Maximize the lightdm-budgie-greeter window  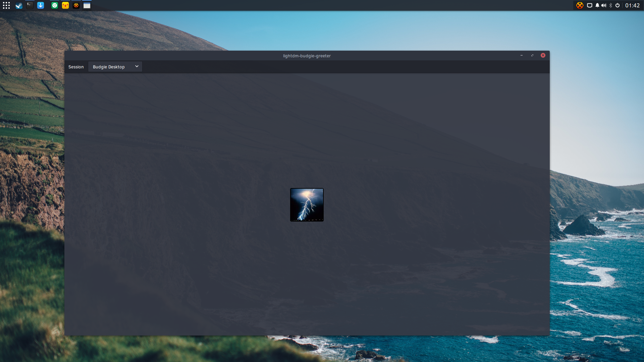532,56
